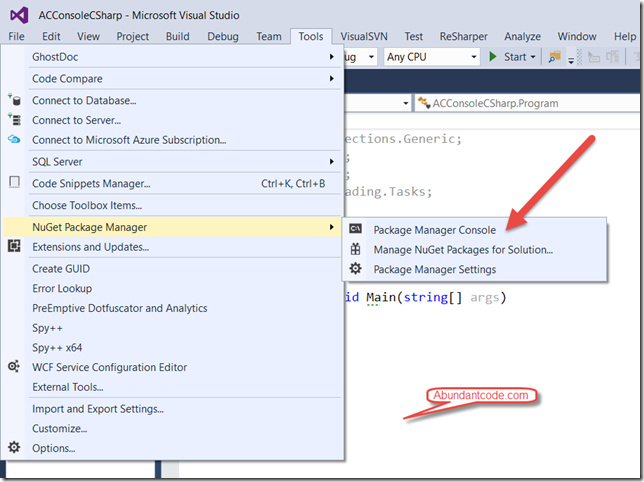
Task: Open the toolbar overflow options arrow
Action: (x=571, y=61)
